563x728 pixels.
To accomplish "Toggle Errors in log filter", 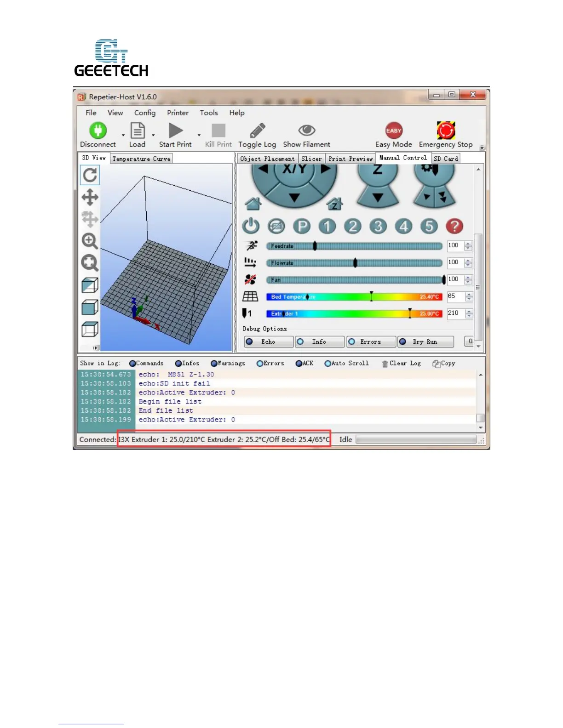I will click(x=270, y=364).
